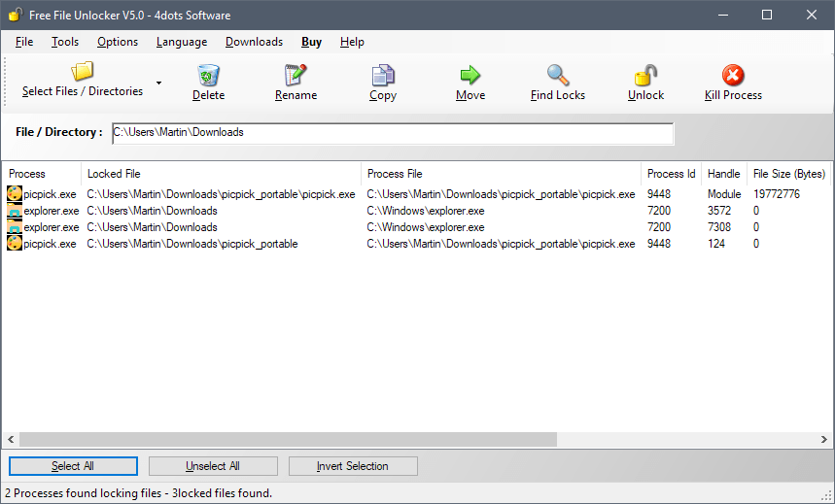Open the Tools menu
This screenshot has height=504, width=835.
[x=65, y=42]
